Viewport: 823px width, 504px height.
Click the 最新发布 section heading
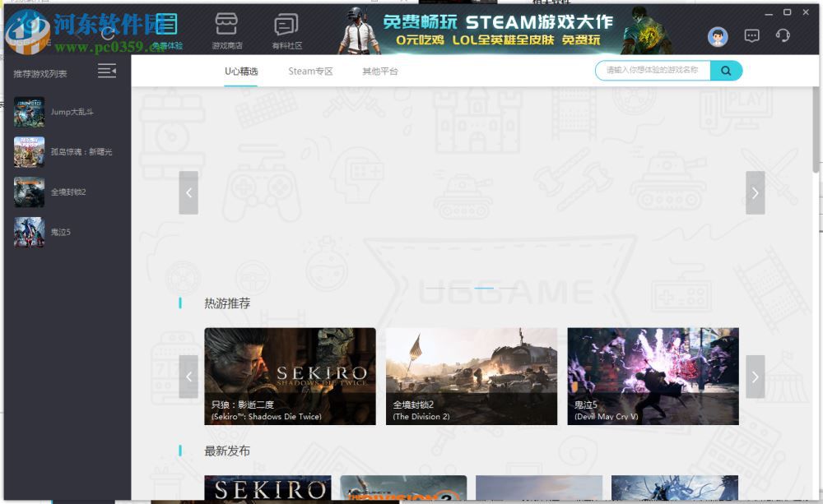(x=227, y=451)
